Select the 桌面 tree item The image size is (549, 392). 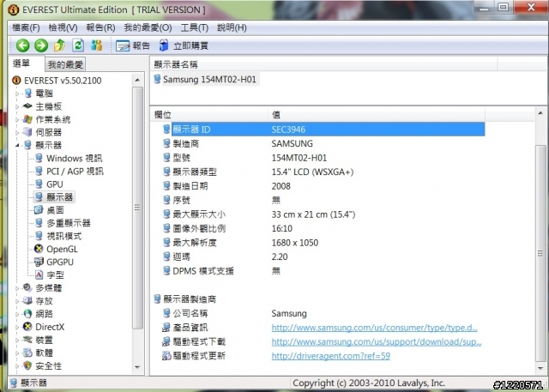(x=55, y=210)
